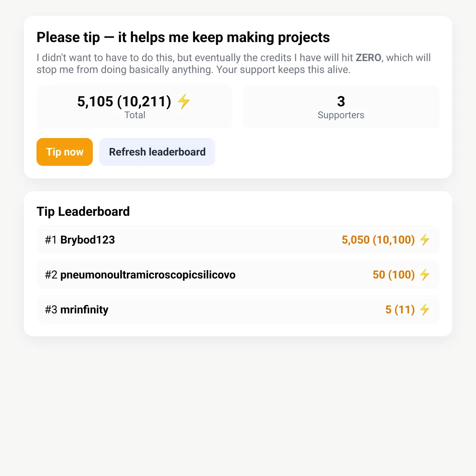
Task: Refresh the leaderboard
Action: 157,152
